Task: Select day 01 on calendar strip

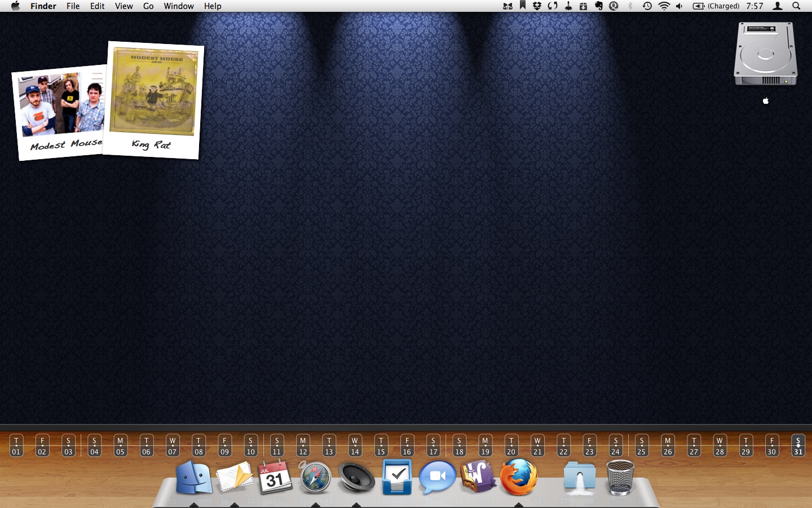Action: [x=16, y=445]
